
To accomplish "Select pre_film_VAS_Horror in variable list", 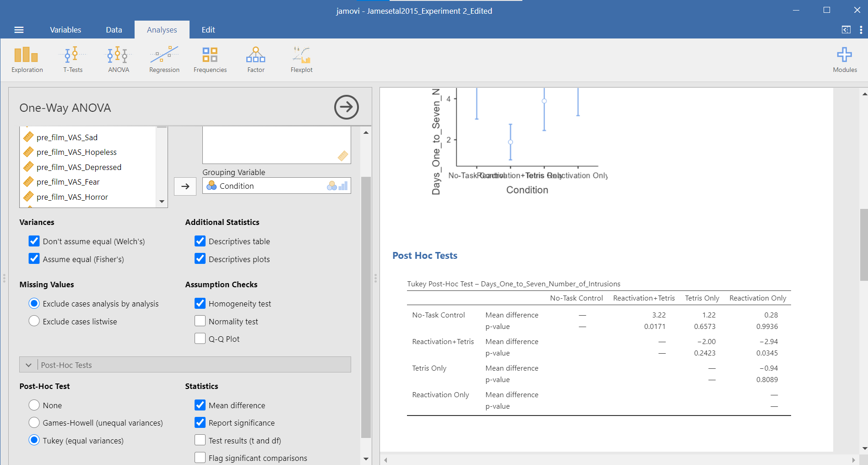I will (72, 197).
